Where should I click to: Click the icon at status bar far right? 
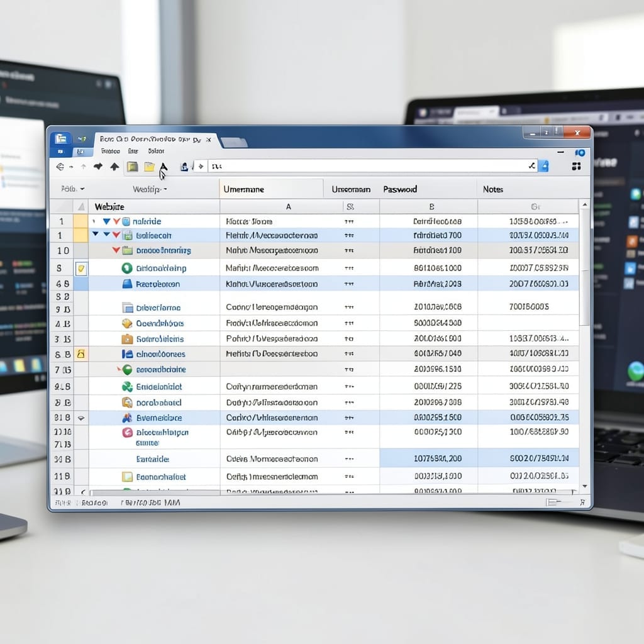(582, 502)
